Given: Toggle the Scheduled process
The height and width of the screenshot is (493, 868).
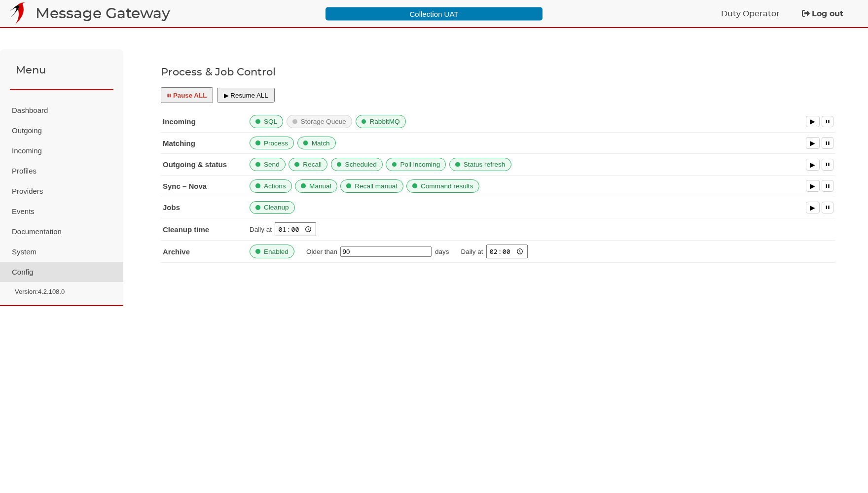Looking at the screenshot, I should (357, 165).
